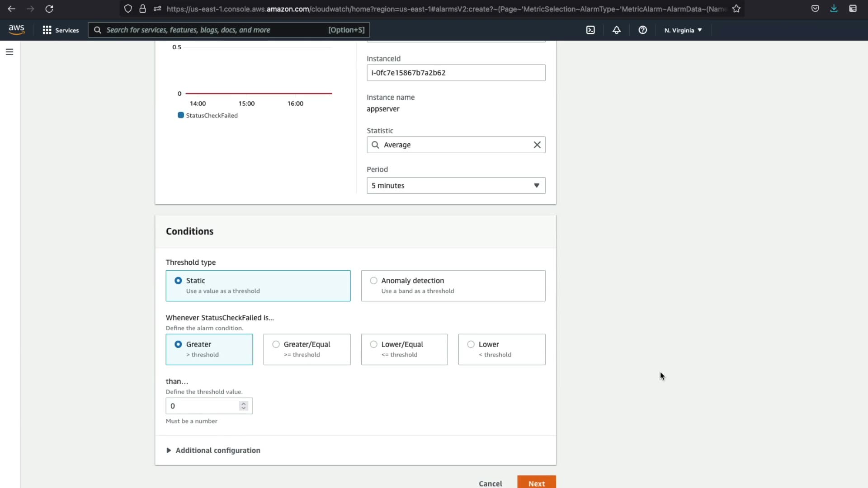Open the left hamburger navigation menu

[x=9, y=52]
